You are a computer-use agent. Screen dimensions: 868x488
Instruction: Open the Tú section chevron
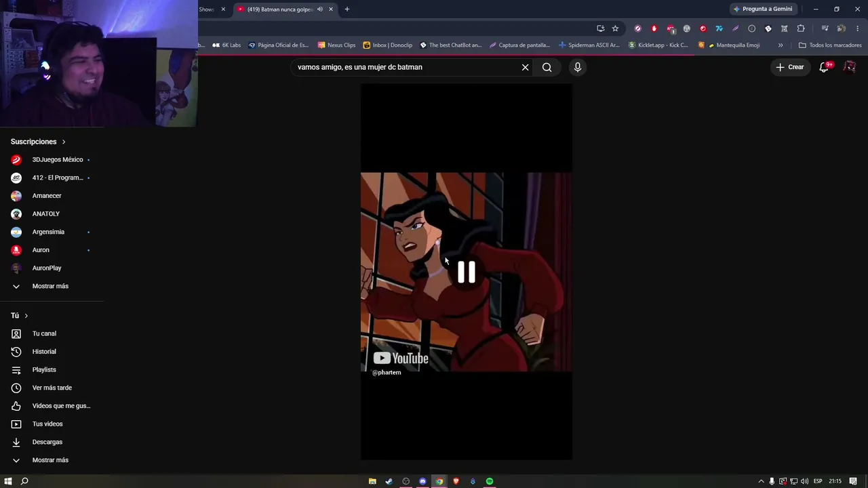[x=26, y=316]
